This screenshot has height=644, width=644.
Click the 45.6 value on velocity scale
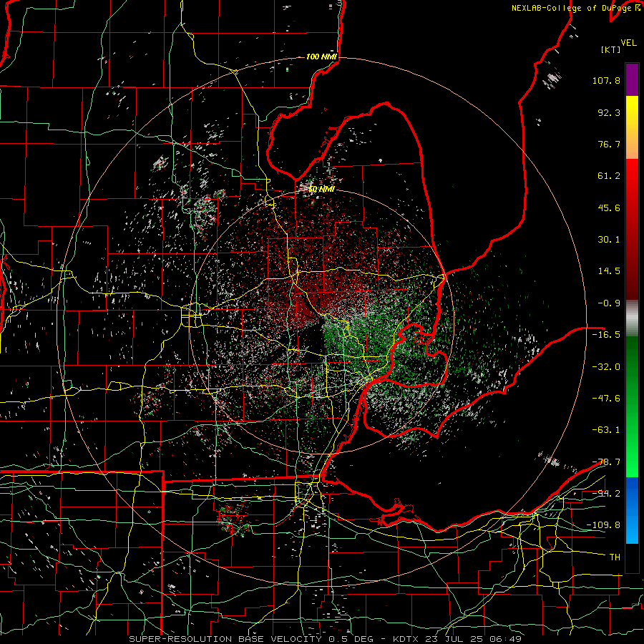(x=609, y=208)
